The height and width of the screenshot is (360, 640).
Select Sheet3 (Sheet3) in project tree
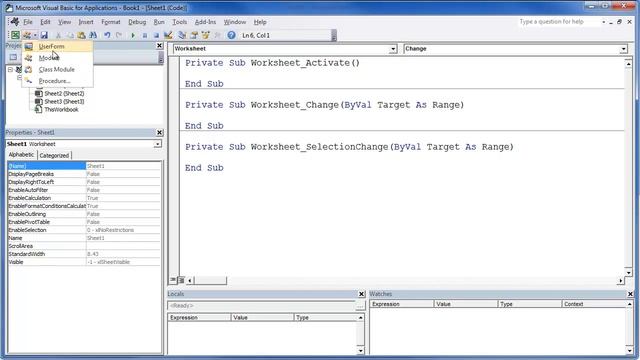[x=64, y=102]
